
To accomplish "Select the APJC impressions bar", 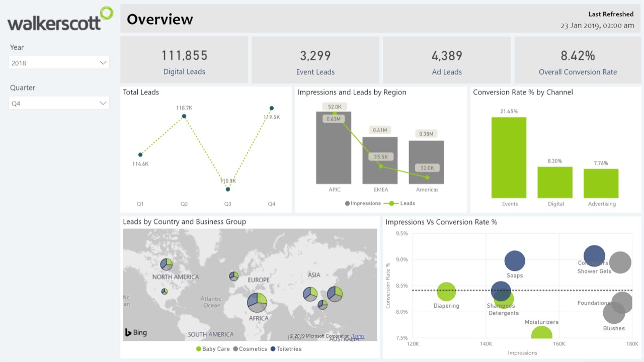I will coord(334,148).
